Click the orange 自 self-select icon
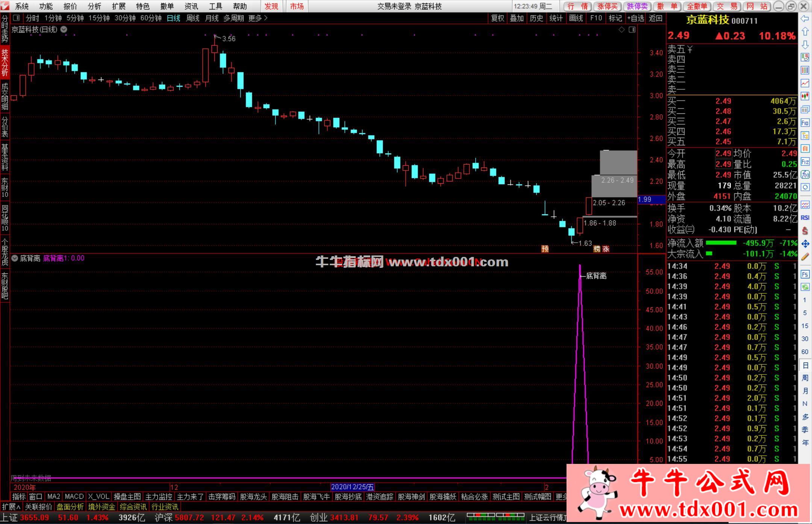The width and height of the screenshot is (812, 524). pyautogui.click(x=805, y=148)
